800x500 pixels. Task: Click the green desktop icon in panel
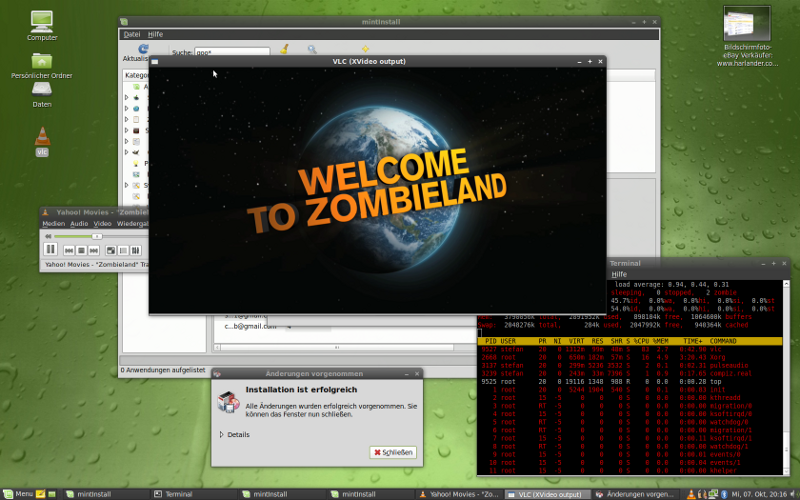52,494
